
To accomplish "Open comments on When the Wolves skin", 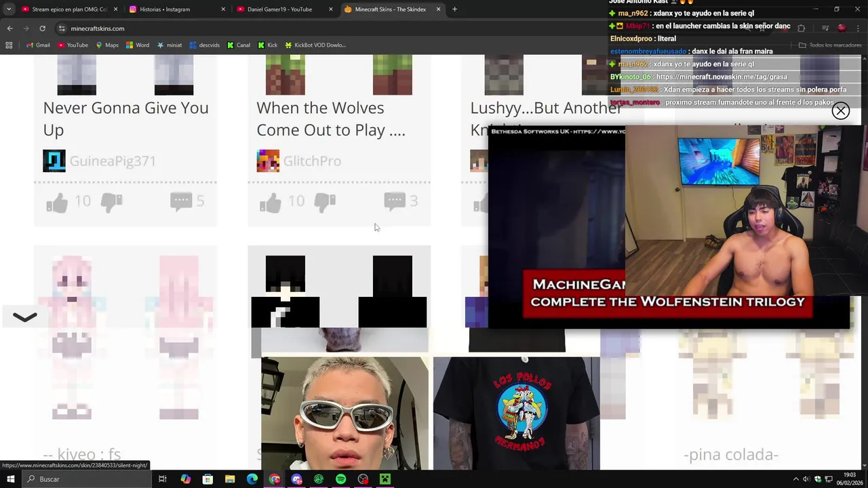I will (395, 201).
